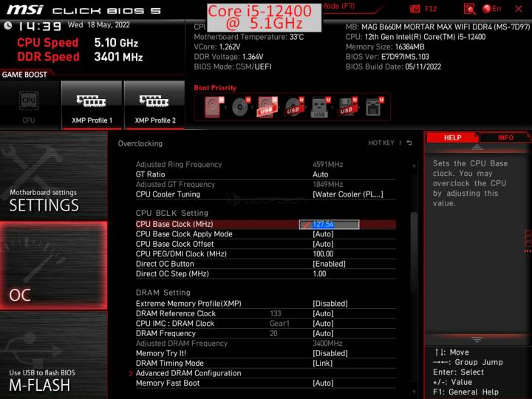Open the Direct OC Button [Enabled] setting
Screen dimensions: 532x399
click(329, 264)
